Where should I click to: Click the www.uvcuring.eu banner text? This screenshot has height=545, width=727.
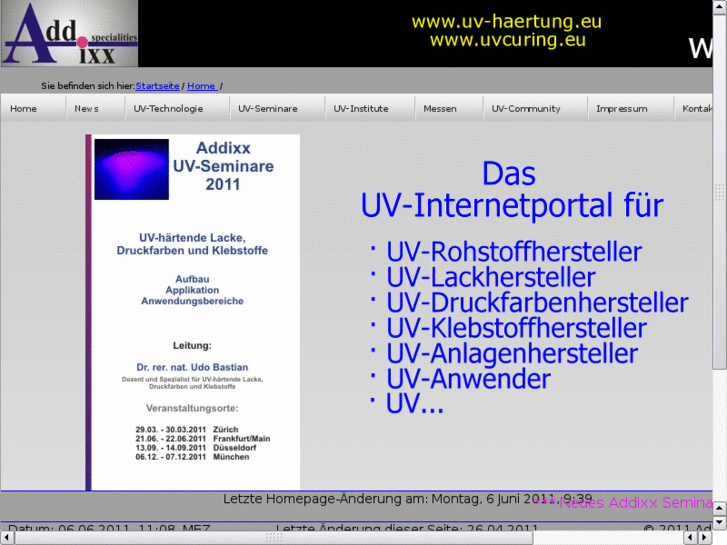point(507,40)
